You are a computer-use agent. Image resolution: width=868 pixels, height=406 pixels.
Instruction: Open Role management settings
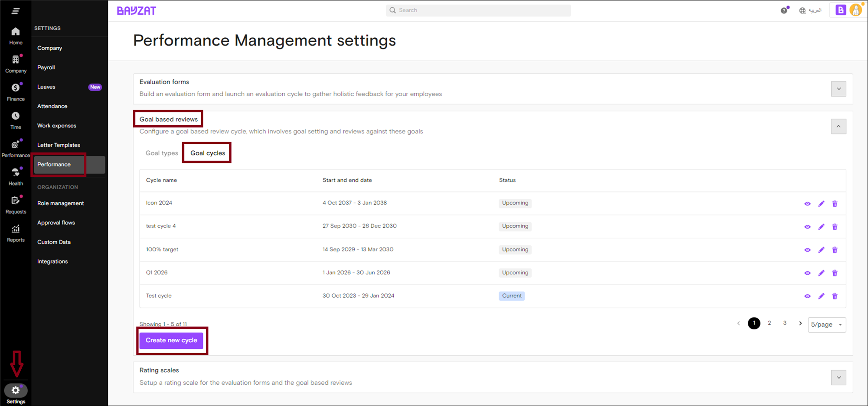pyautogui.click(x=60, y=203)
